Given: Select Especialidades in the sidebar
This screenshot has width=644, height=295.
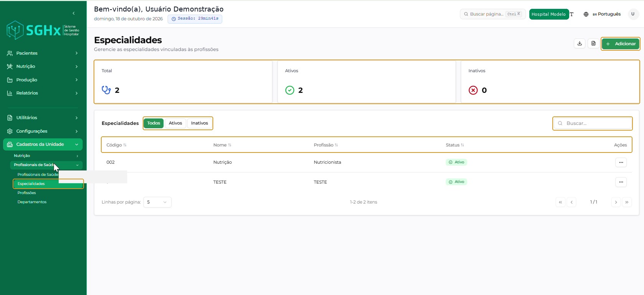Looking at the screenshot, I should [x=48, y=184].
